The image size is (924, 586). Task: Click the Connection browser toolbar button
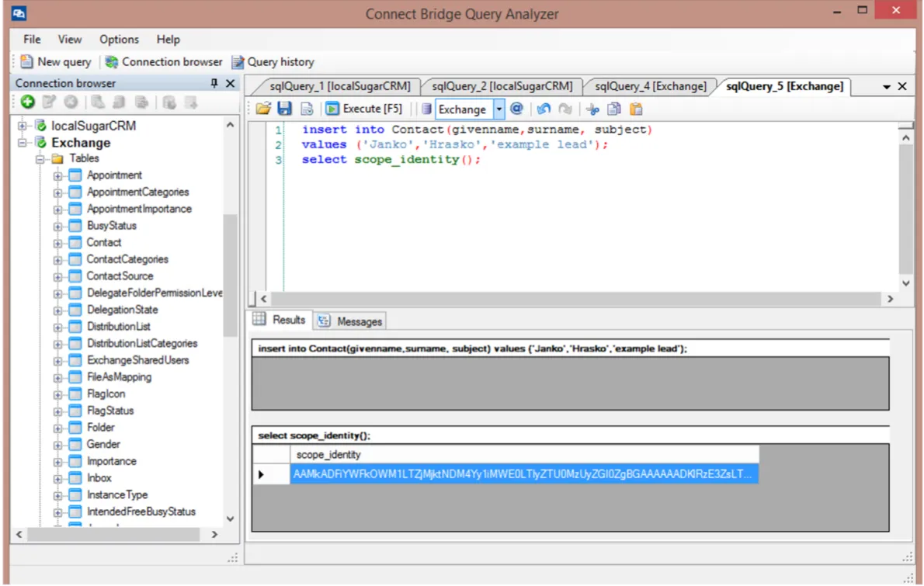[164, 62]
